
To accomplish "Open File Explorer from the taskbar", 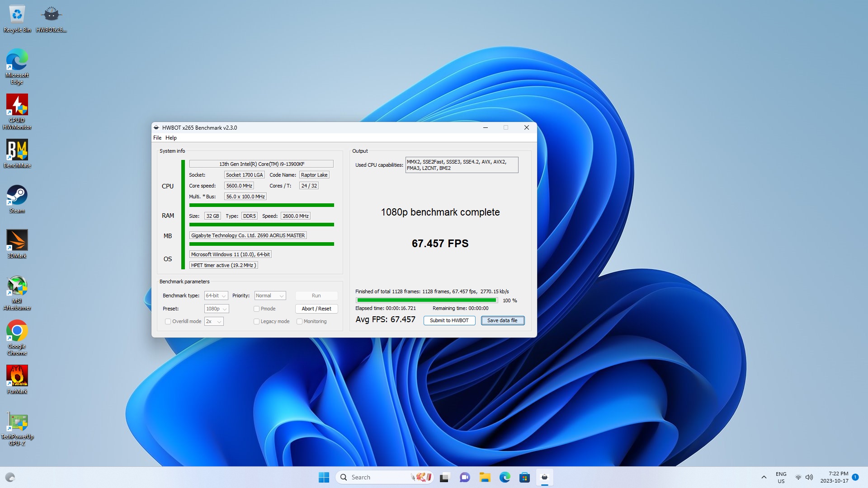I will (x=485, y=477).
